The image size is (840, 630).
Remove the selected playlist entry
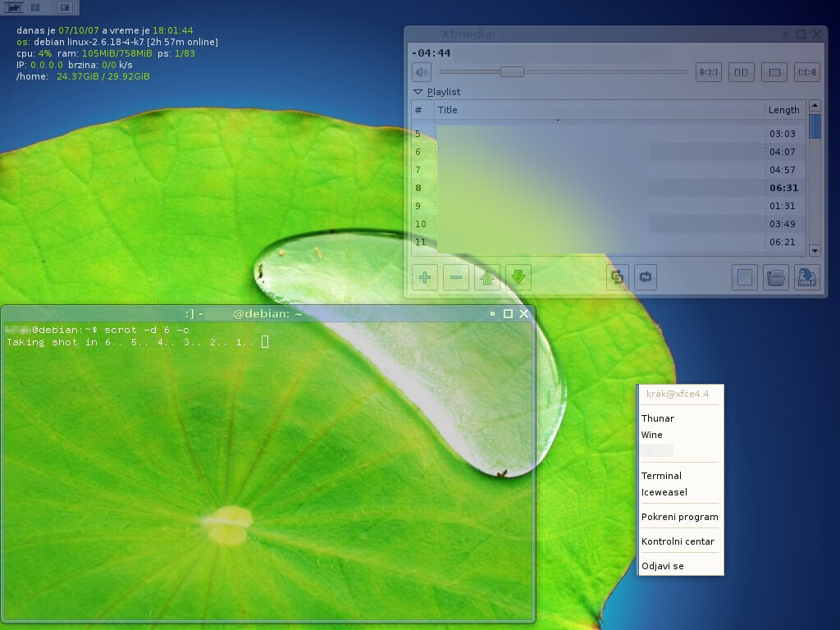coord(456,277)
